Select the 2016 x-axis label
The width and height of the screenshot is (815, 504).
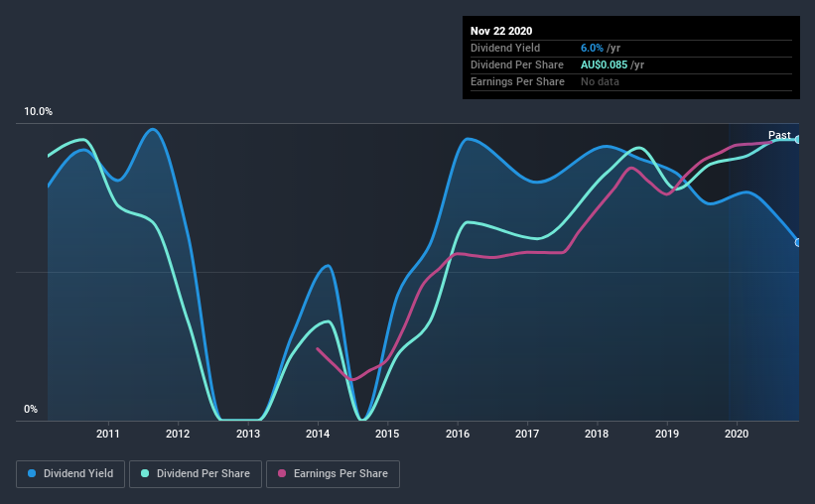pyautogui.click(x=458, y=434)
